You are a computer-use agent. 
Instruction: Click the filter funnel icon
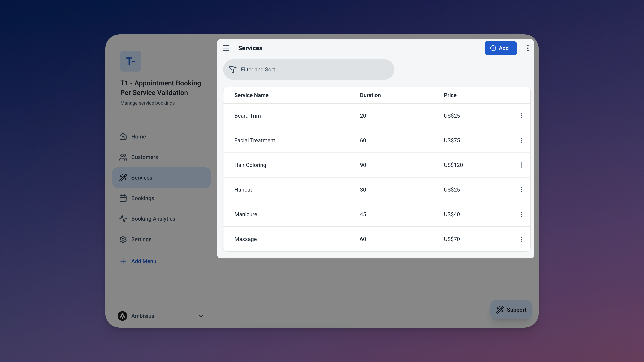click(x=233, y=69)
